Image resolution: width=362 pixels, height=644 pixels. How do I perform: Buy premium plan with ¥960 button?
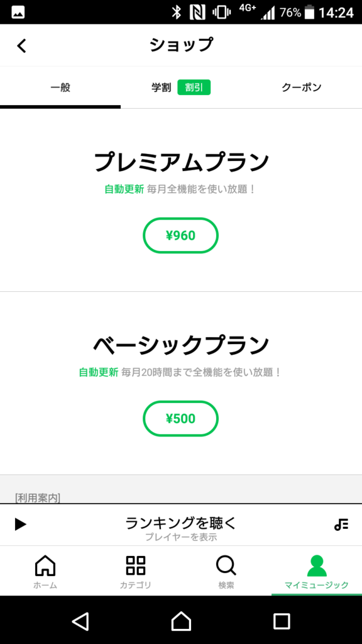click(x=180, y=235)
